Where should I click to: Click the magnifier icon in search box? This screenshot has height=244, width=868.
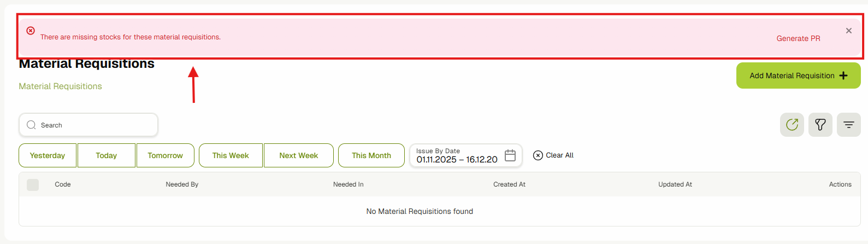[x=32, y=125]
